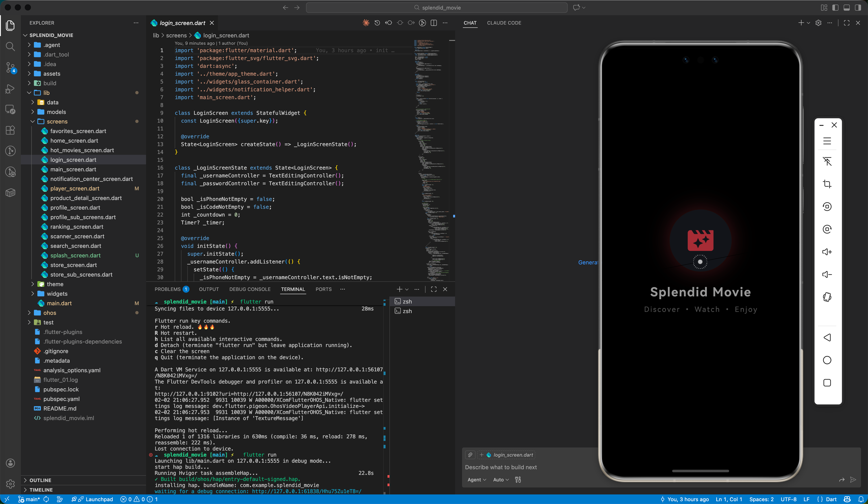
Task: Expand the widgets folder
Action: coord(57,294)
